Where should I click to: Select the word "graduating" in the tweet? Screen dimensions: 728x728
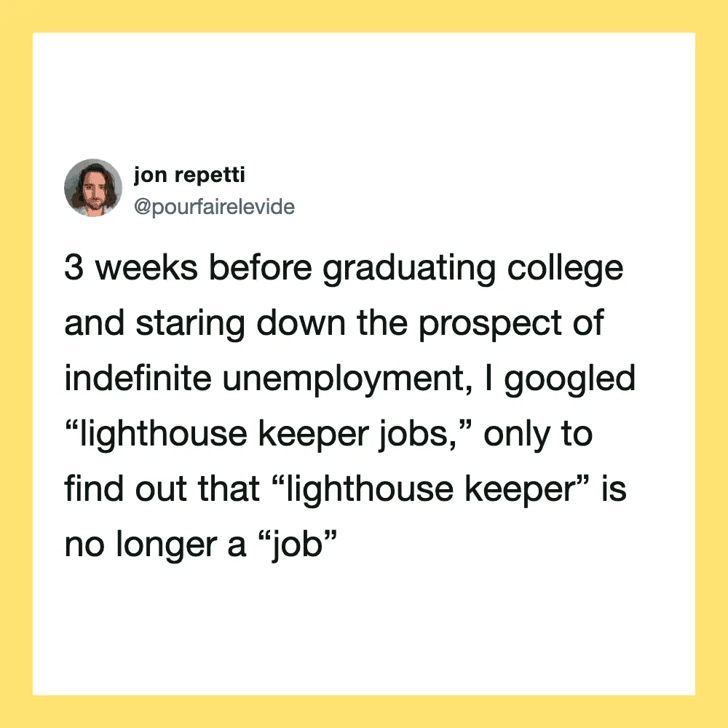click(x=409, y=269)
